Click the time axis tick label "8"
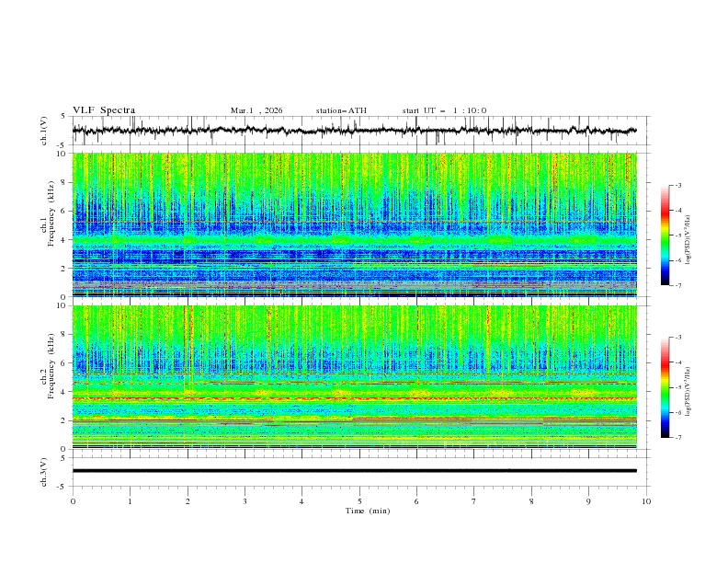 [x=531, y=501]
